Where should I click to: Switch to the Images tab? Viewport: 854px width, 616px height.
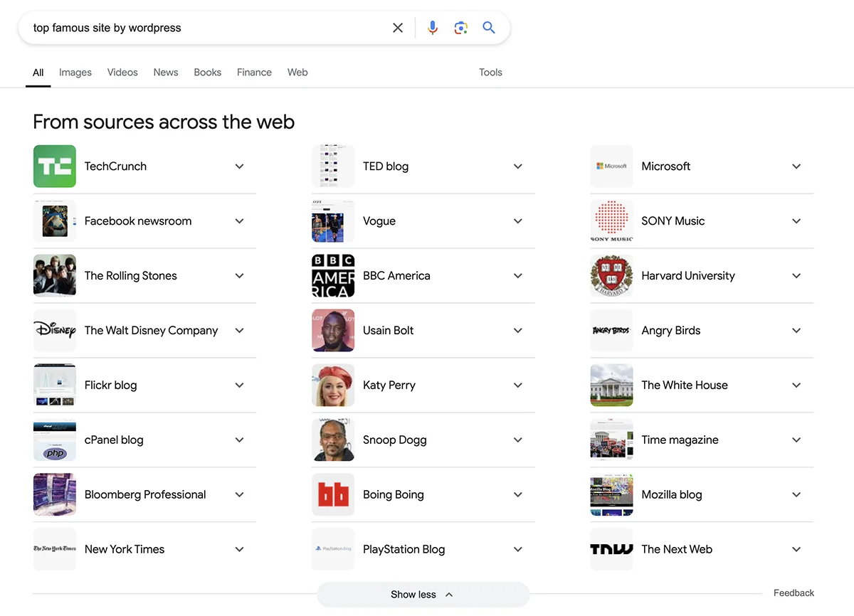(x=75, y=73)
